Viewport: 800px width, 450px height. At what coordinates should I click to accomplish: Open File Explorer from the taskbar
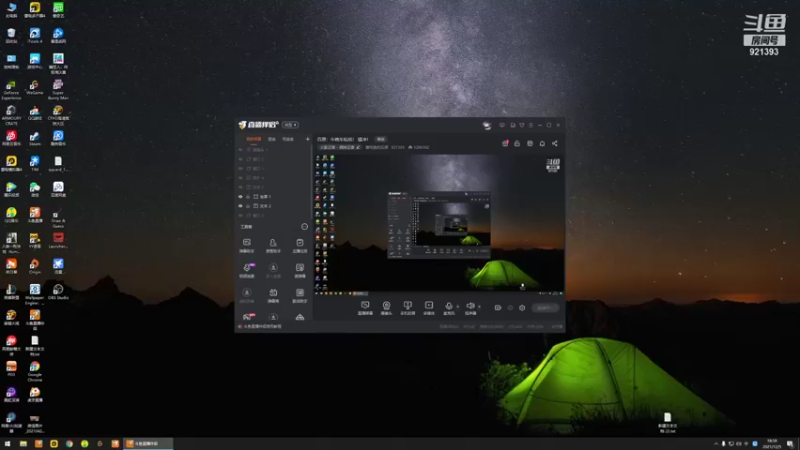[x=23, y=443]
